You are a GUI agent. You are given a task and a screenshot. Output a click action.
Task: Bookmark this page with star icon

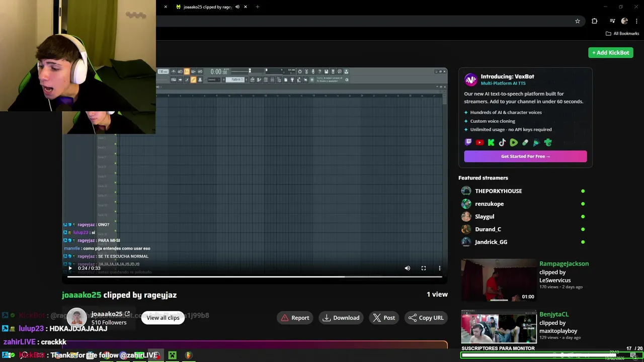[x=578, y=21]
